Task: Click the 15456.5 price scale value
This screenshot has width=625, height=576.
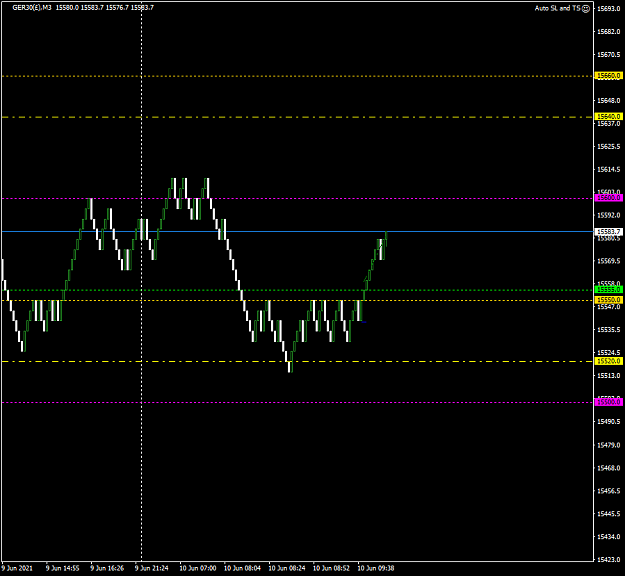Action: [609, 491]
